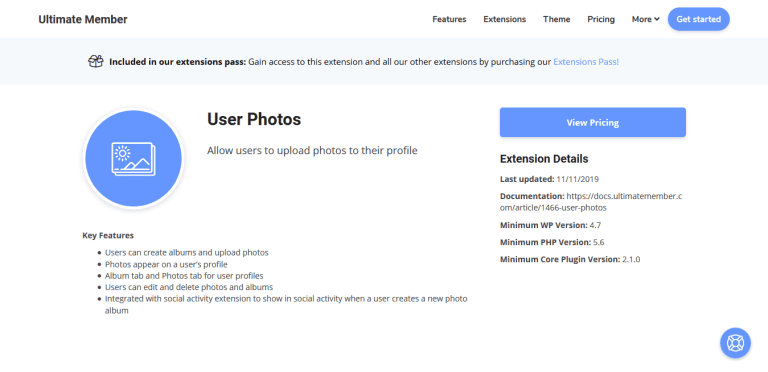Screen dimensions: 768x372
Task: Click the User Photos heading
Action: [x=254, y=119]
